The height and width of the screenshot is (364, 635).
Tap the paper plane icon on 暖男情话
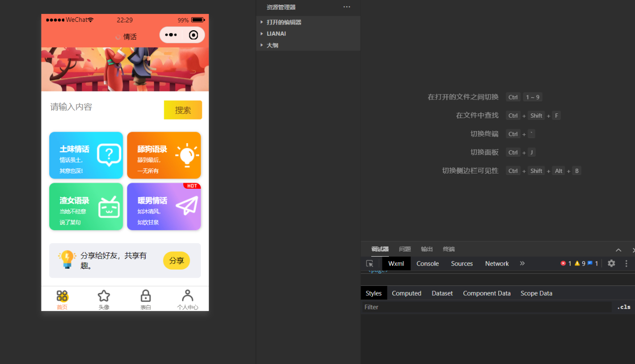(x=187, y=205)
